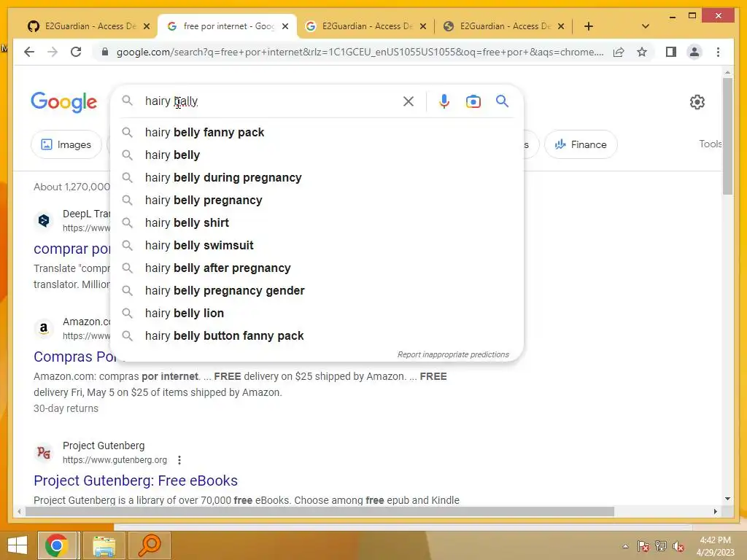Click the Amazon result favicon

43,328
